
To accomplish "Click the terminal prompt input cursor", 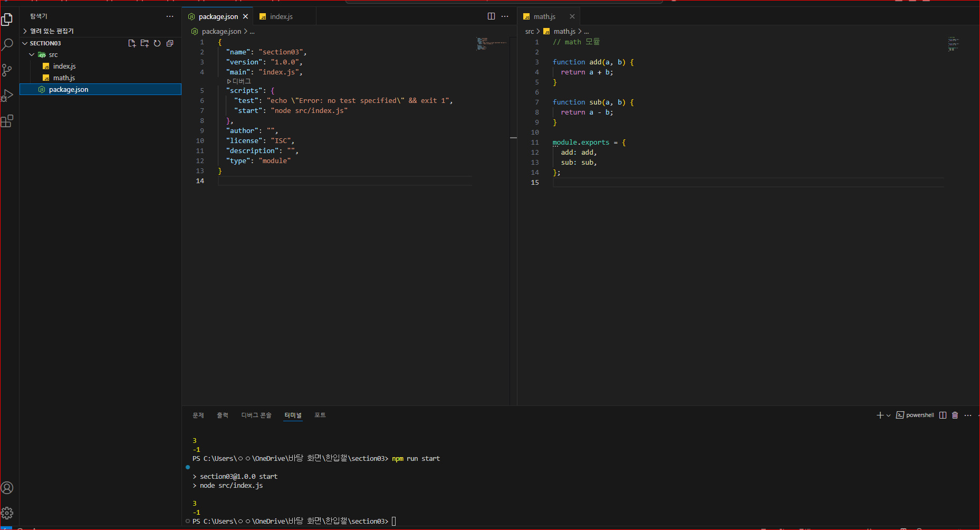I will [x=394, y=521].
